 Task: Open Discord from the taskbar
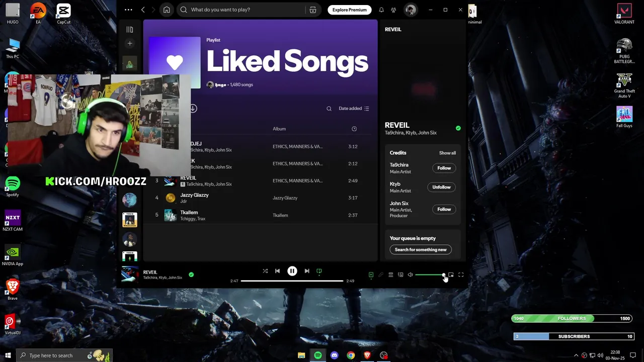(x=335, y=355)
